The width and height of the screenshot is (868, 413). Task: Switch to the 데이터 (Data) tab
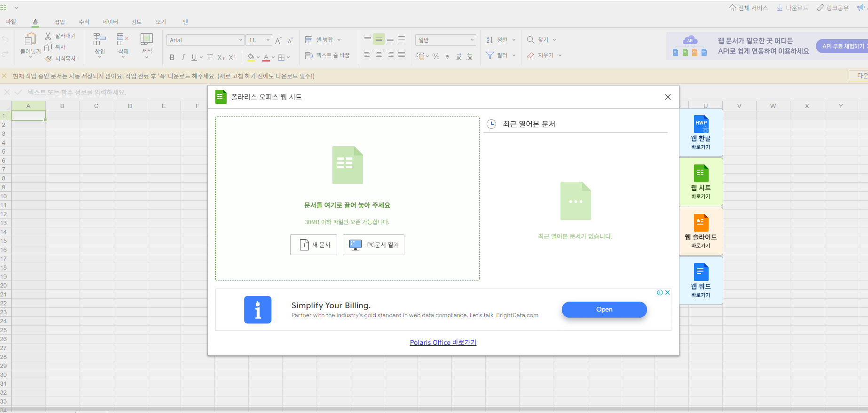110,22
